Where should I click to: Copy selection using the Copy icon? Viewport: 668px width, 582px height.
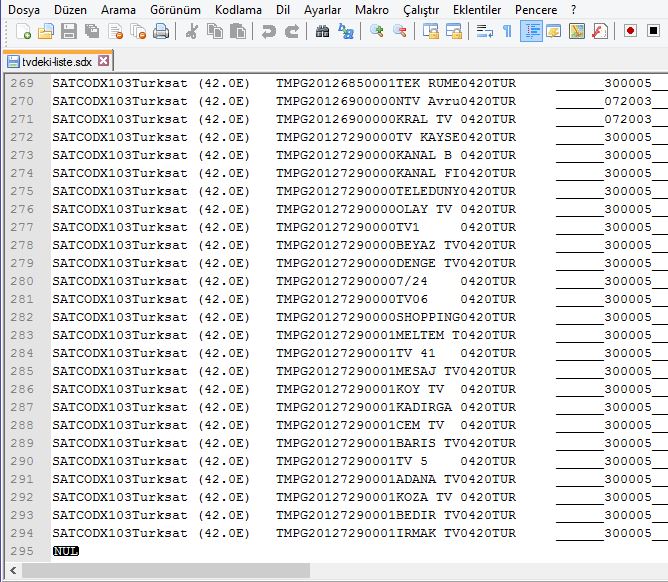(215, 32)
